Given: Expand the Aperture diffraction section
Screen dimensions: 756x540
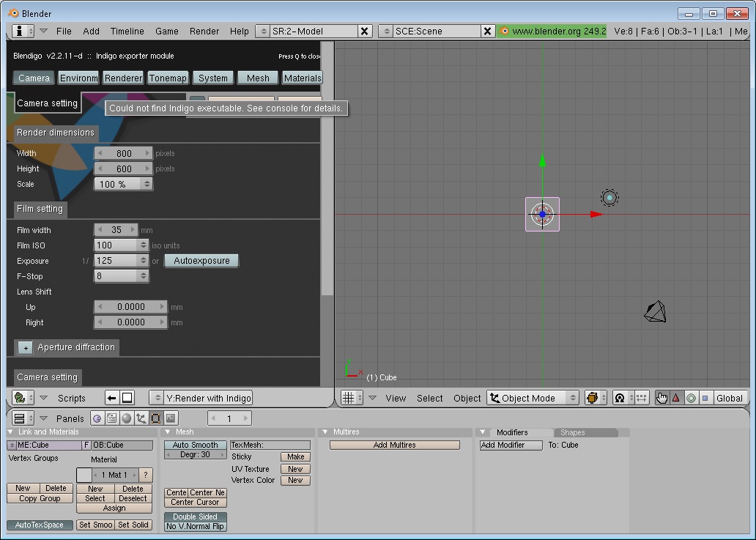Looking at the screenshot, I should [25, 347].
